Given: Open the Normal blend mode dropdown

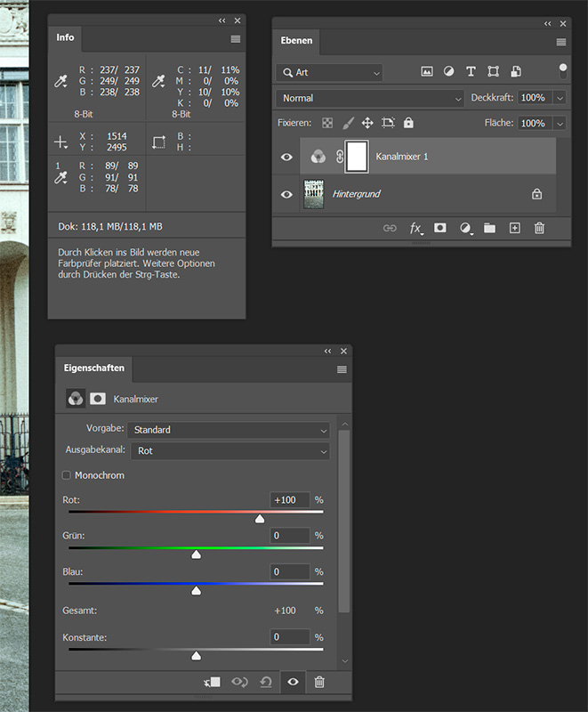Looking at the screenshot, I should coord(370,98).
